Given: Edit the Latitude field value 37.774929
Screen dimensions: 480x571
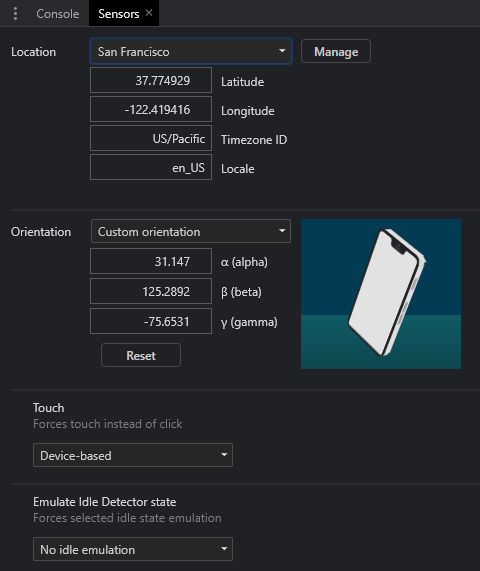Looking at the screenshot, I should point(151,80).
